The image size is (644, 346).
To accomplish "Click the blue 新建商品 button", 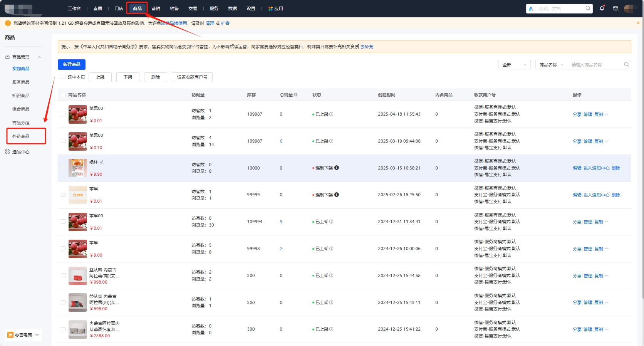I will [x=72, y=64].
